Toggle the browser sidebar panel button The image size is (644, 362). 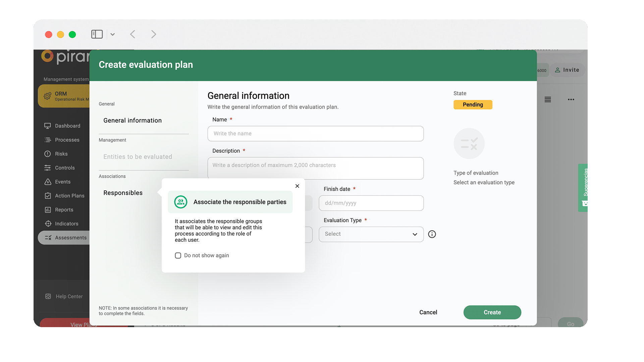97,34
